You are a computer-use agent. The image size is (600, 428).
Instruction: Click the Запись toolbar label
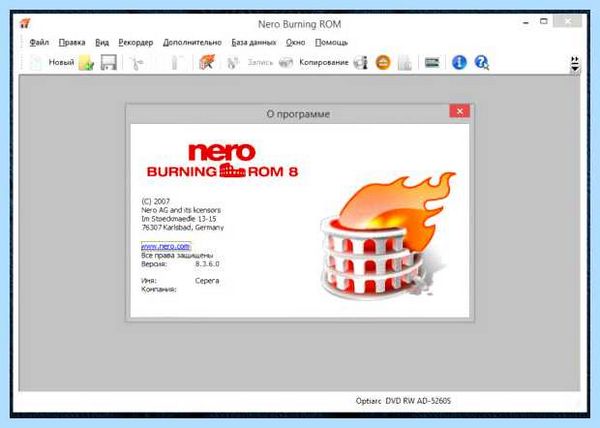pyautogui.click(x=260, y=62)
